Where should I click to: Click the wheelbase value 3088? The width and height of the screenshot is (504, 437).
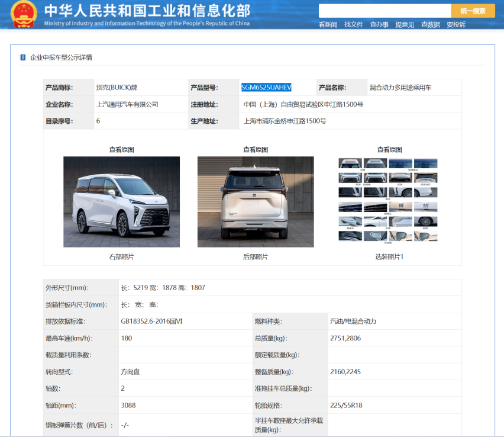point(128,405)
